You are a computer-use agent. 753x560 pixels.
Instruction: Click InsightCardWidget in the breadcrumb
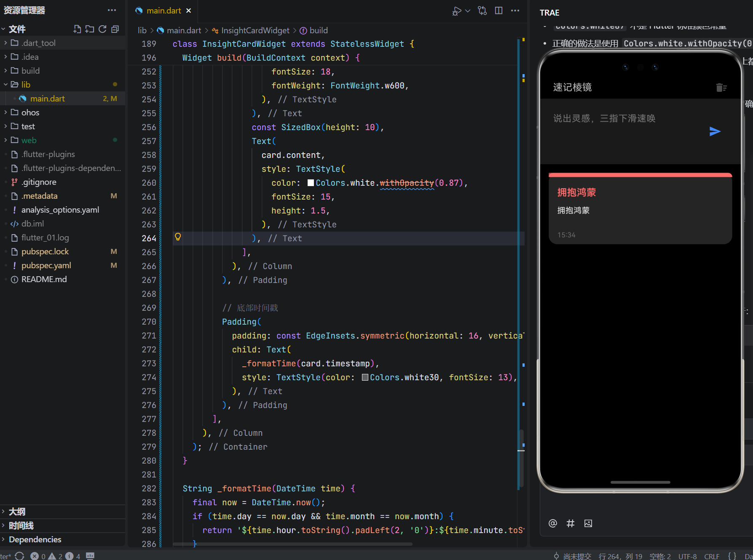click(x=255, y=30)
